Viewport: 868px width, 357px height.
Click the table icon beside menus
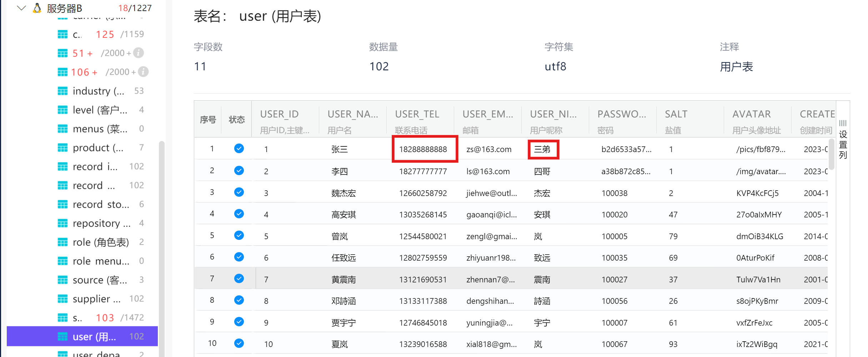62,129
